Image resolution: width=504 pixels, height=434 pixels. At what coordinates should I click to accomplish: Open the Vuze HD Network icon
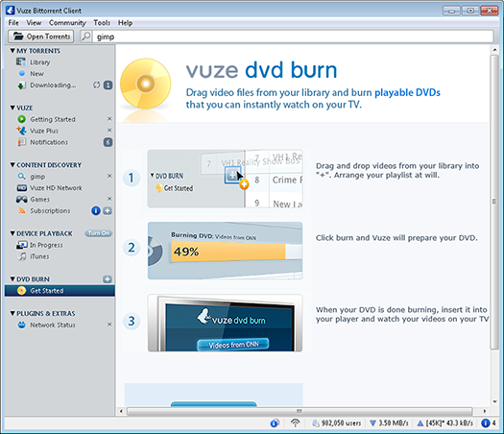[x=21, y=188]
